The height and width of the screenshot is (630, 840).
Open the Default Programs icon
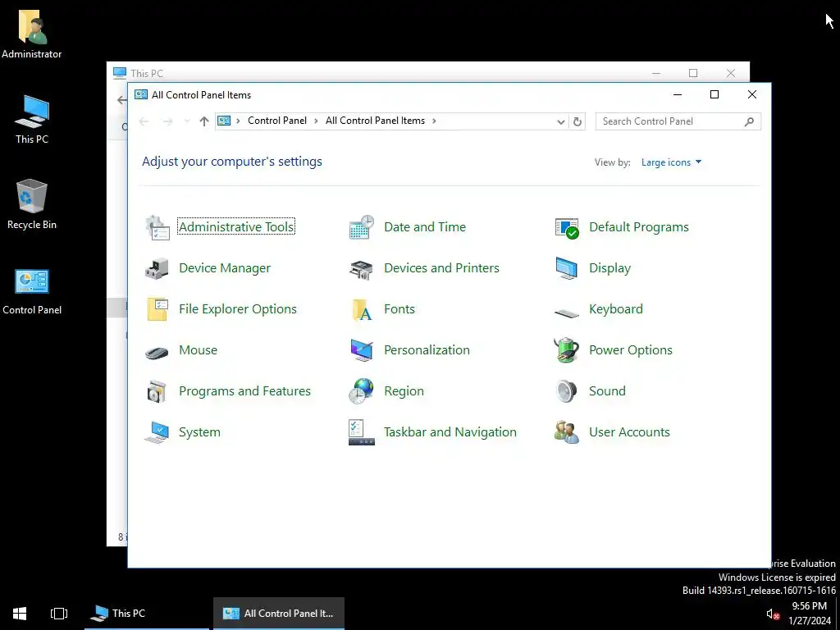[567, 227]
